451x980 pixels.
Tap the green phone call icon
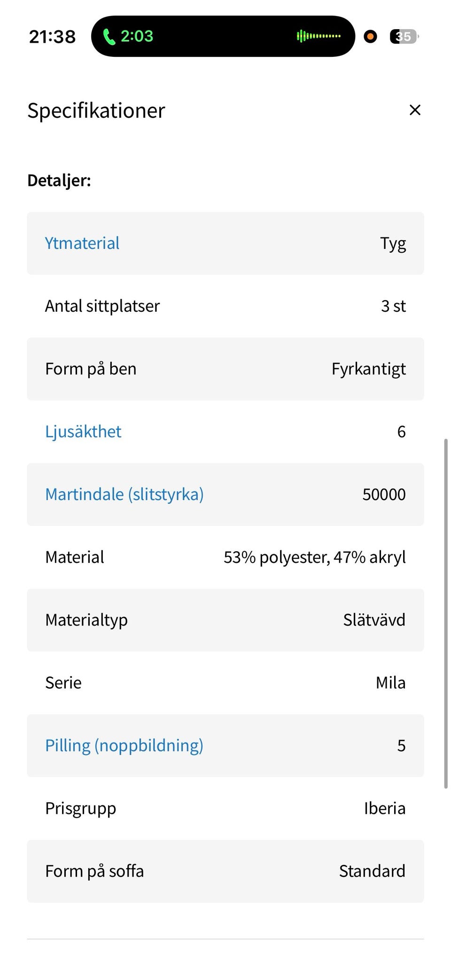coord(109,37)
